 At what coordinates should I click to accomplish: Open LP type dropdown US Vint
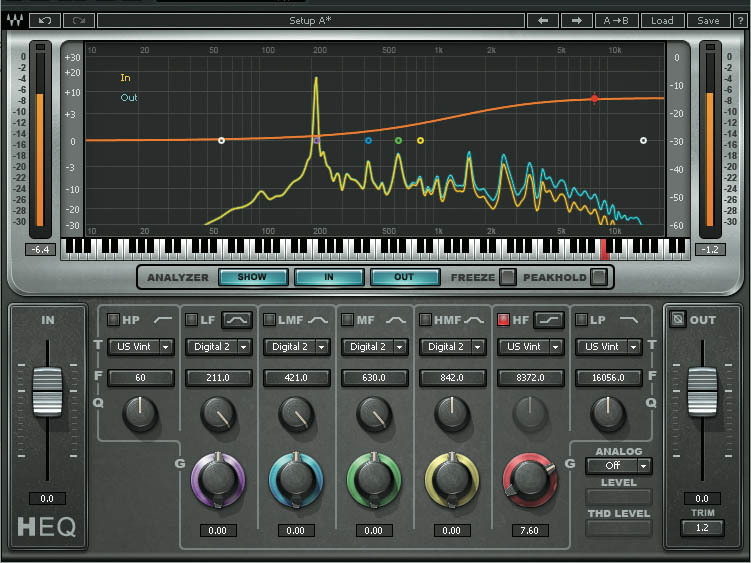point(608,346)
